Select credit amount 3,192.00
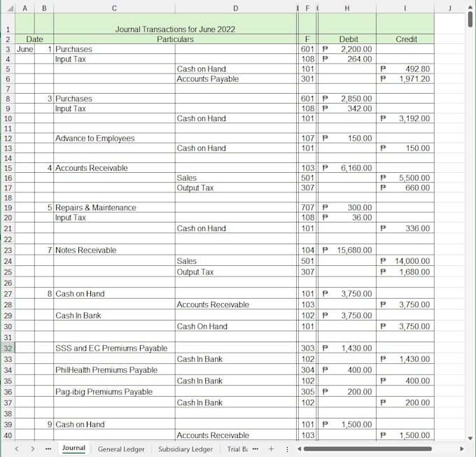Viewport: 476px width, 457px height. coord(405,118)
